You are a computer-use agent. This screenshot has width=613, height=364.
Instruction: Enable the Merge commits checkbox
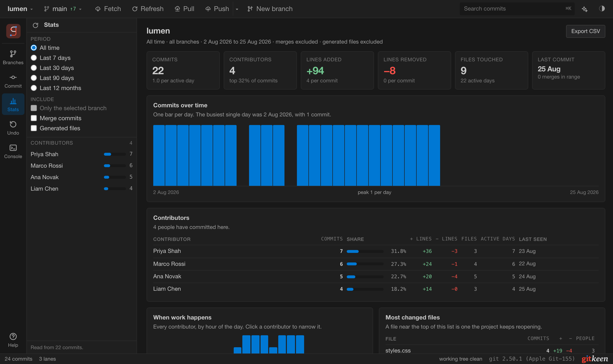click(x=34, y=118)
